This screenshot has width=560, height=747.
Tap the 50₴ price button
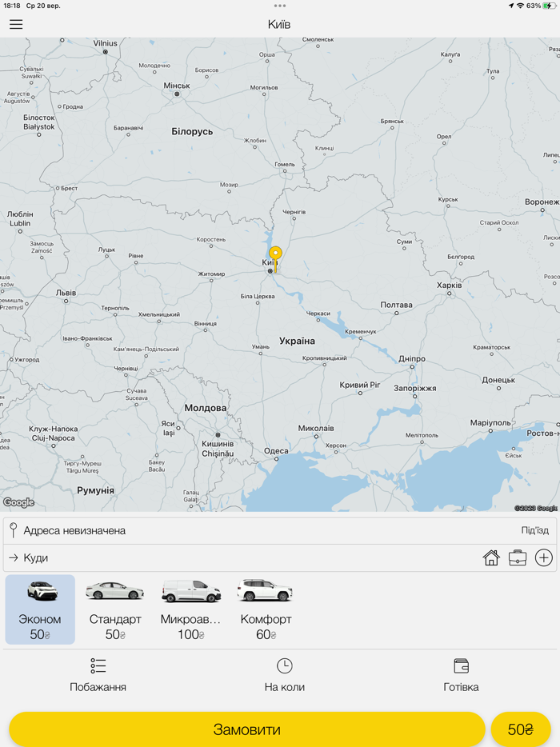521,729
